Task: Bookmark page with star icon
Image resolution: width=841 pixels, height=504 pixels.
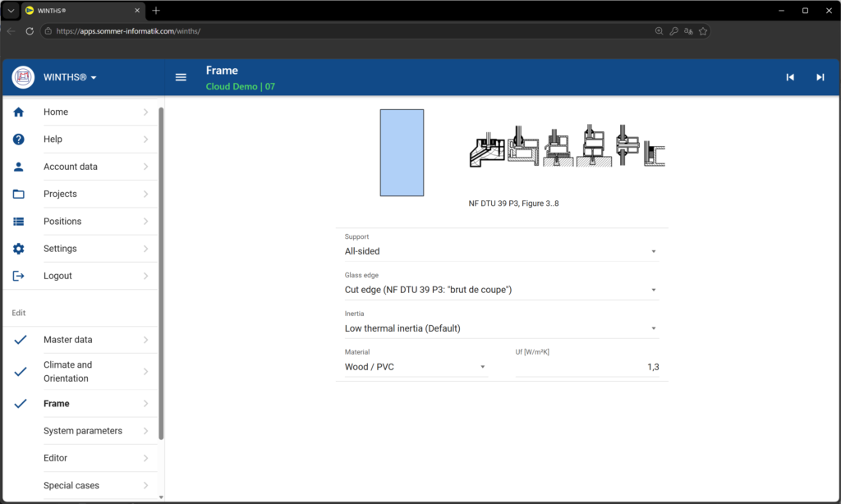Action: click(x=703, y=31)
